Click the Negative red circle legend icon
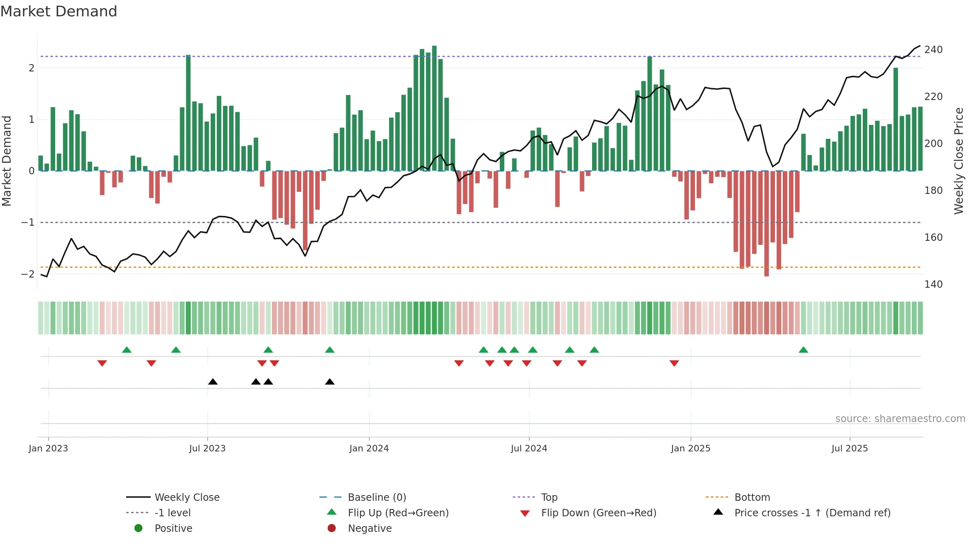The height and width of the screenshot is (551, 980). point(332,528)
